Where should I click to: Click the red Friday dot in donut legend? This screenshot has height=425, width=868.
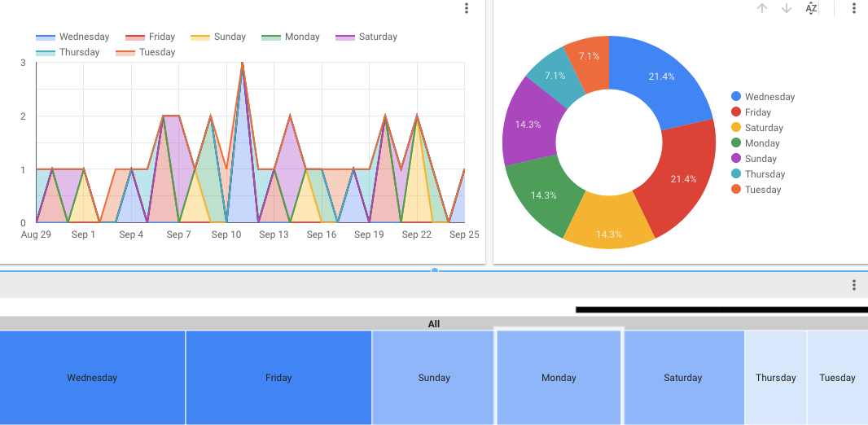pyautogui.click(x=736, y=112)
